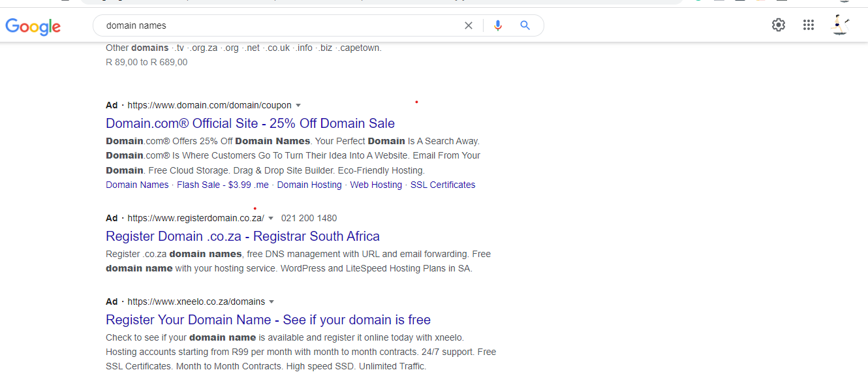The height and width of the screenshot is (385, 868).
Task: Start voice search with microphone icon
Action: coord(498,25)
